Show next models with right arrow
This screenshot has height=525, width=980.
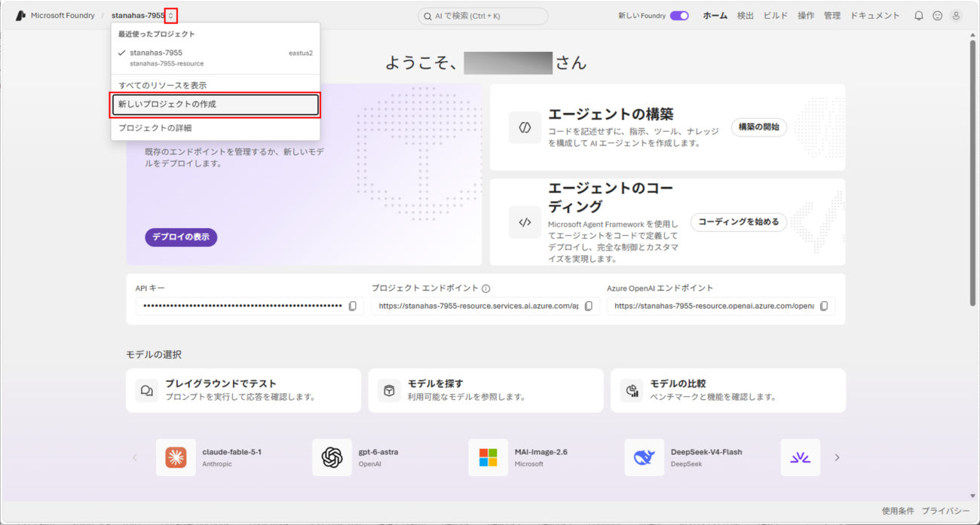pyautogui.click(x=837, y=457)
